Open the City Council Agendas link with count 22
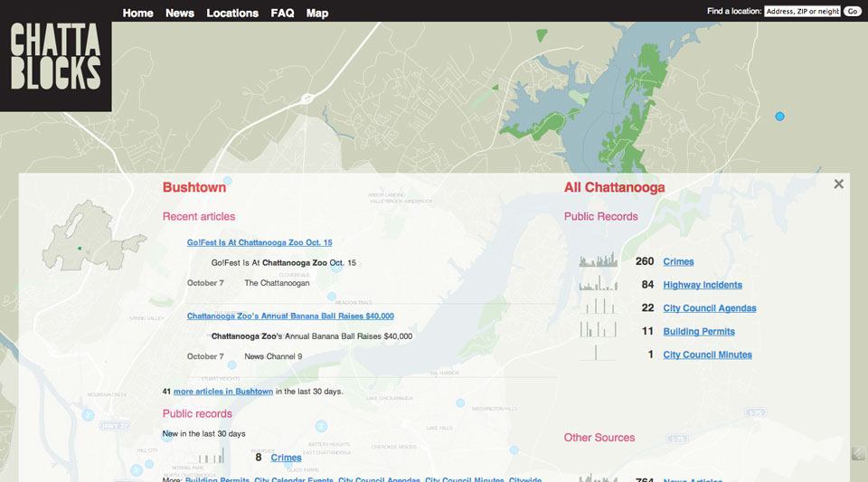The image size is (868, 482). 710,308
